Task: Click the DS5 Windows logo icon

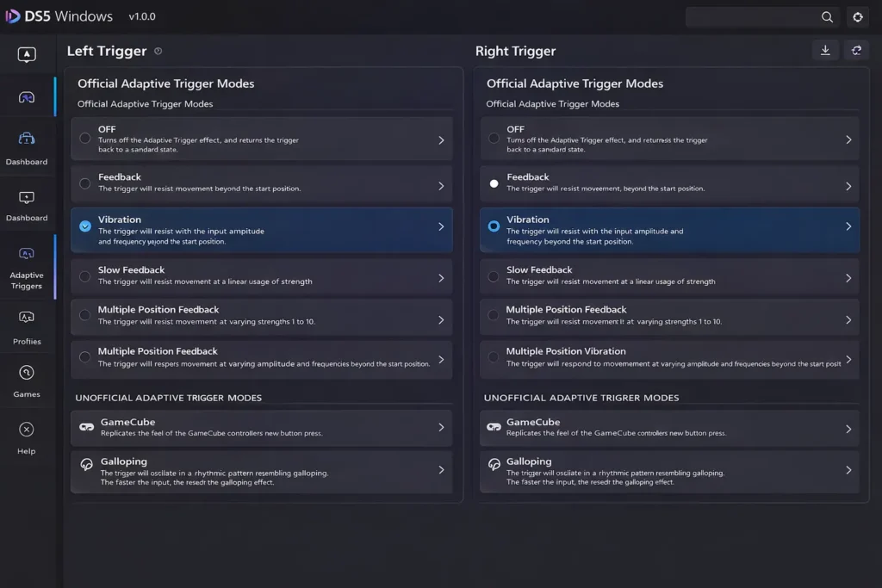Action: click(x=13, y=16)
